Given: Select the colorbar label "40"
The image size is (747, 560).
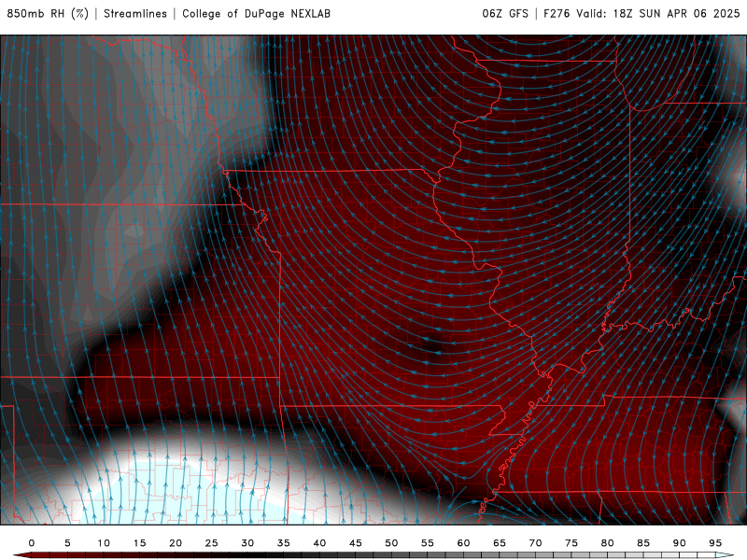Looking at the screenshot, I should (x=319, y=543).
